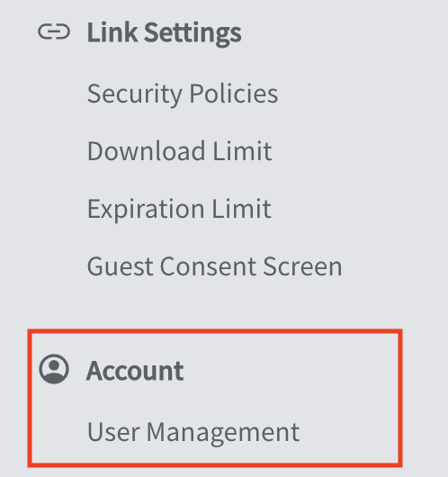Open Guest Consent Screen settings
The height and width of the screenshot is (477, 448).
[x=214, y=266]
